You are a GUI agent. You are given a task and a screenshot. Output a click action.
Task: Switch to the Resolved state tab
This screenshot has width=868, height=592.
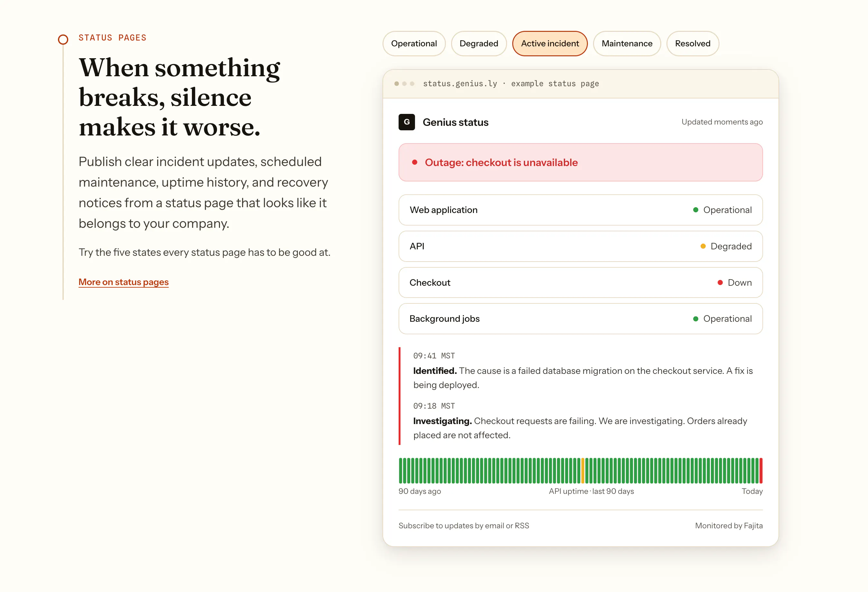693,44
